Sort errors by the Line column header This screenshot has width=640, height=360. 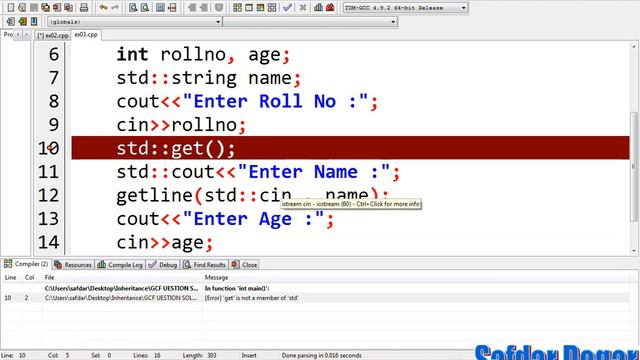(x=10, y=278)
